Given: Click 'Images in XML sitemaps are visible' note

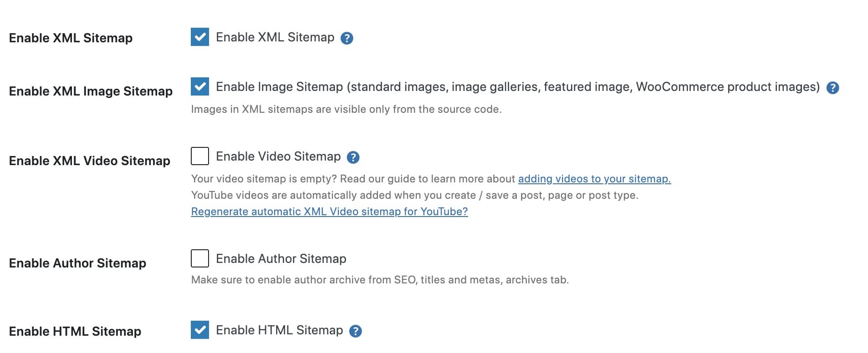Looking at the screenshot, I should click(346, 109).
